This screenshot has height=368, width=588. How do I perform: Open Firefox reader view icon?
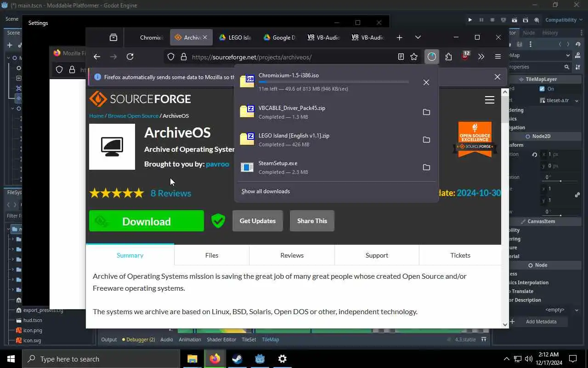[x=401, y=57]
